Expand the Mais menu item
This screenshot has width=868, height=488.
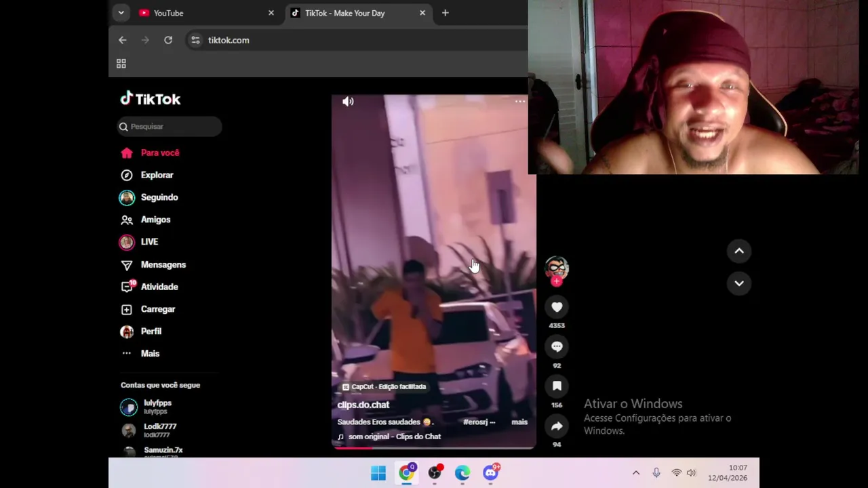(x=140, y=353)
